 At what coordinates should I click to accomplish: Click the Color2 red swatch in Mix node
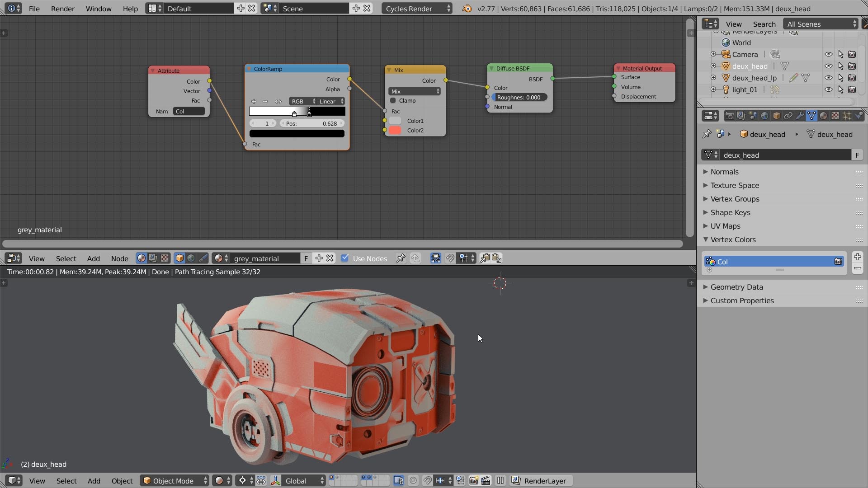[x=395, y=130]
